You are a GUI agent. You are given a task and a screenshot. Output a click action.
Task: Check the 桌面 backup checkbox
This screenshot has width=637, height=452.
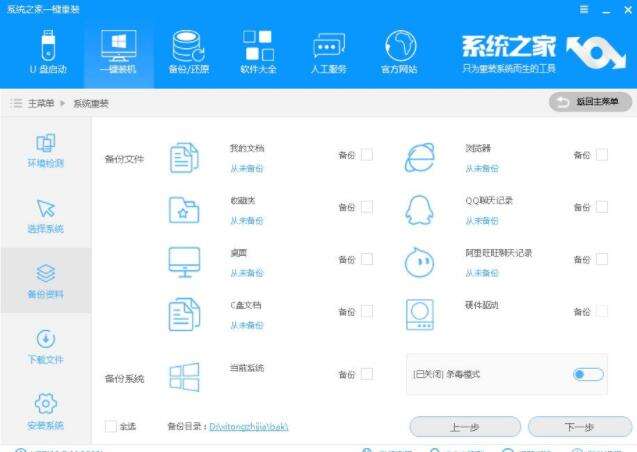pos(366,259)
